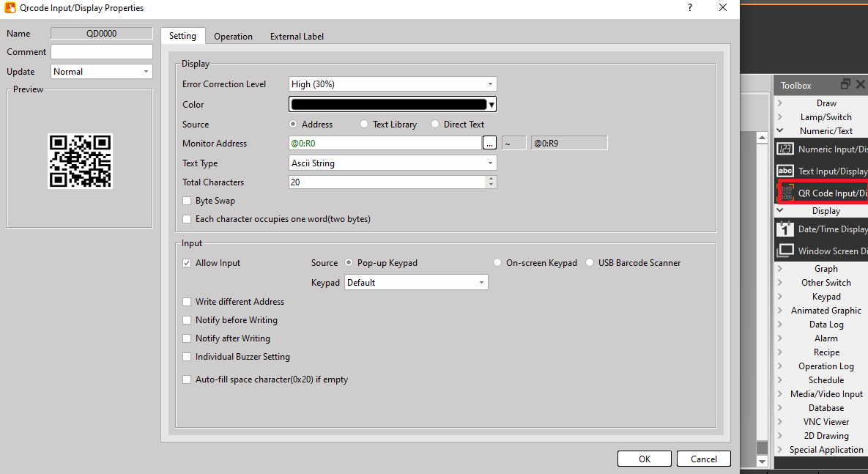The height and width of the screenshot is (474, 868).
Task: Click the help question mark in title bar
Action: (690, 8)
